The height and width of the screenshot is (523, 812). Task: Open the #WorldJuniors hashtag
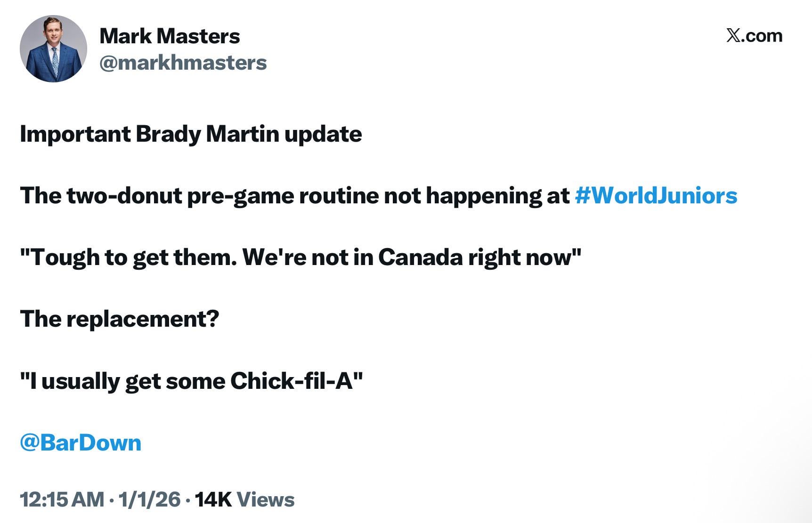[x=656, y=195]
